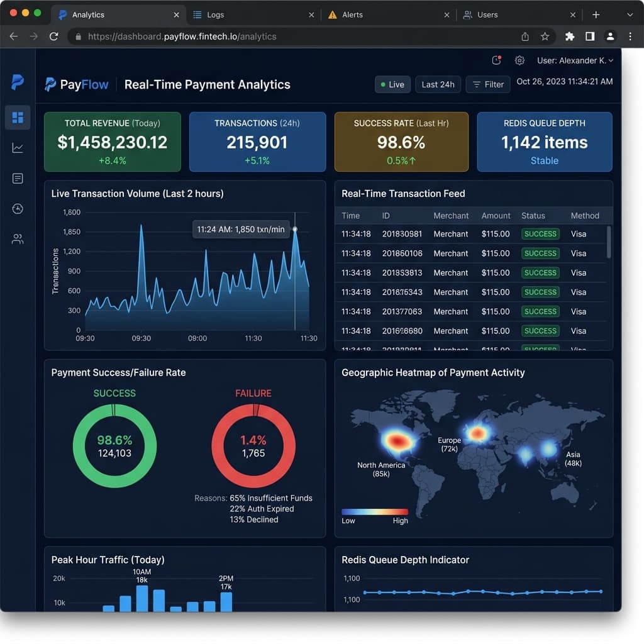Close the Users tab

point(573,15)
